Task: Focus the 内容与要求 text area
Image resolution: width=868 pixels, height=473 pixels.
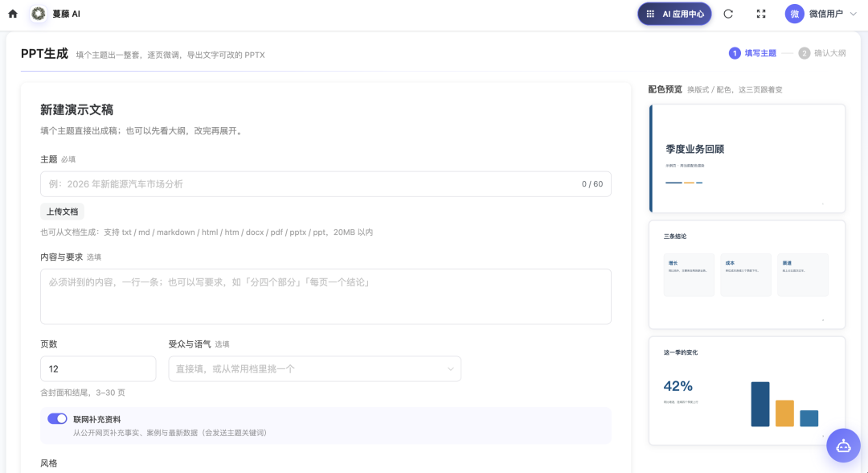Action: click(325, 296)
